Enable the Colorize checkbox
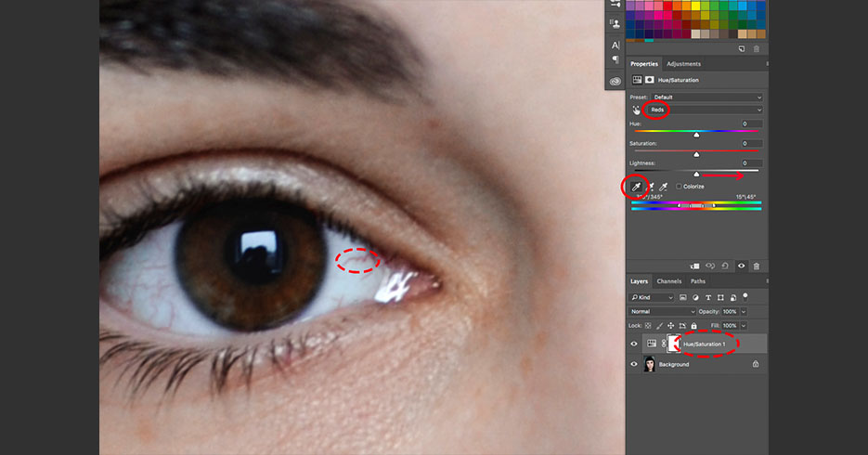This screenshot has width=868, height=455. click(x=680, y=187)
